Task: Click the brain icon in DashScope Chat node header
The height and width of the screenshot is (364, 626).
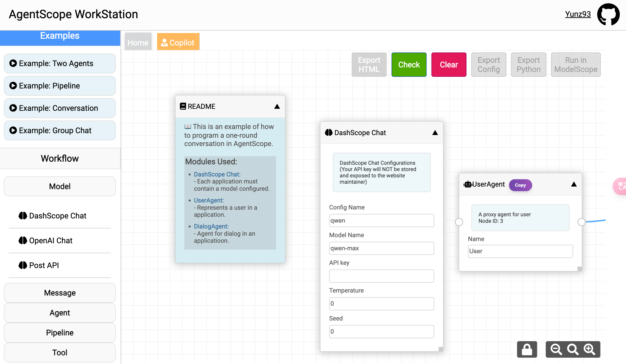Action: click(x=329, y=132)
